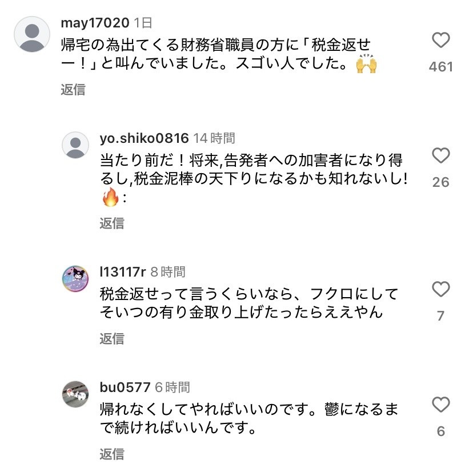The width and height of the screenshot is (473, 476).
Task: Choose 返信 below bu0577's comment
Action: coord(112,454)
